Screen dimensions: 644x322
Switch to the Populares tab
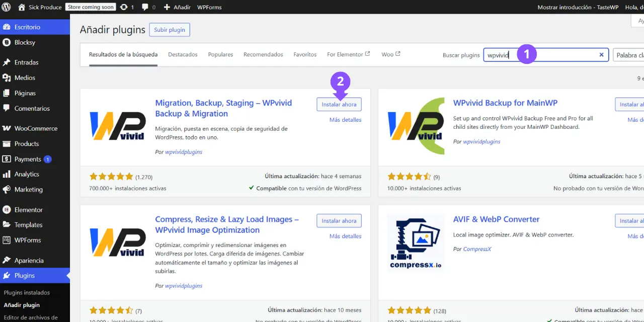coord(220,54)
